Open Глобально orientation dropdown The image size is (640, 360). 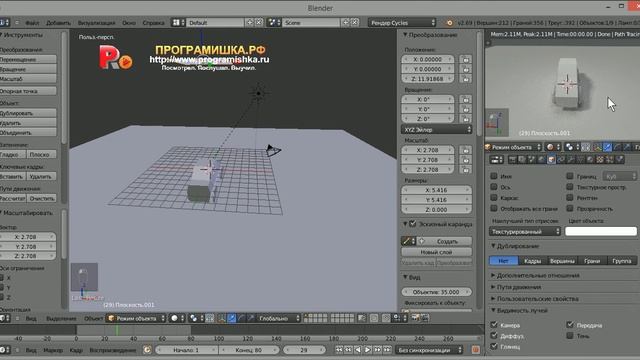(x=279, y=318)
